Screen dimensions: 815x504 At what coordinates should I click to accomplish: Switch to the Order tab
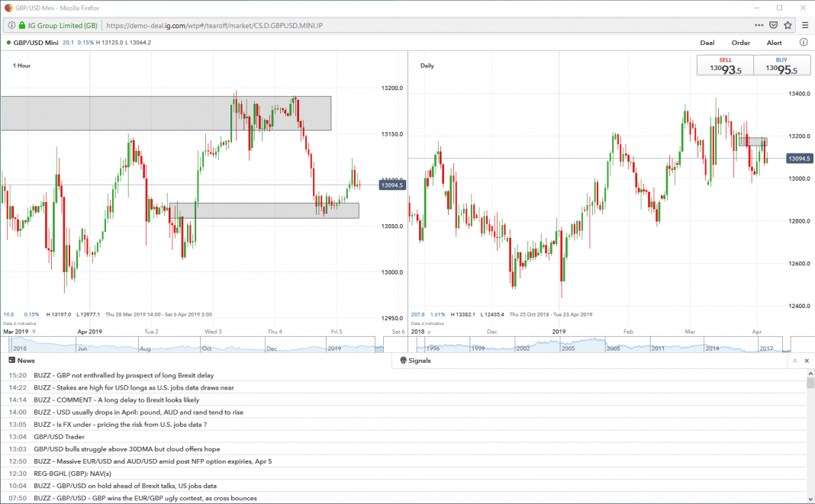[740, 43]
